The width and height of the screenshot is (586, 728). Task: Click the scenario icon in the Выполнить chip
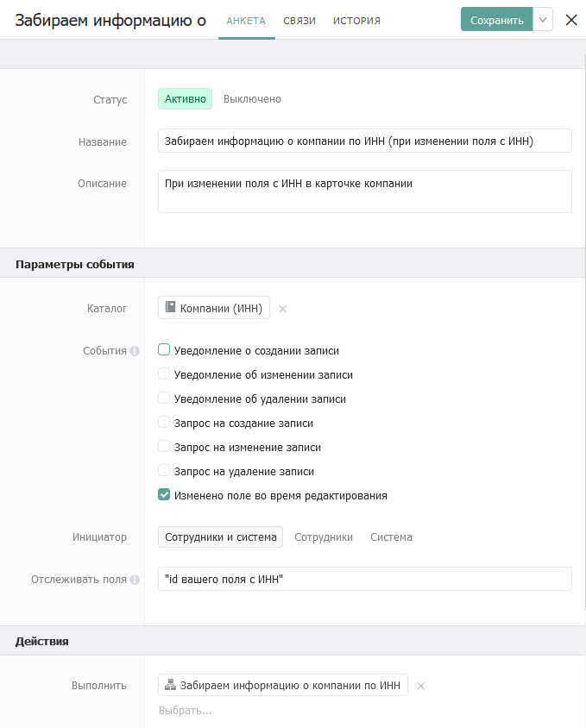pos(170,685)
